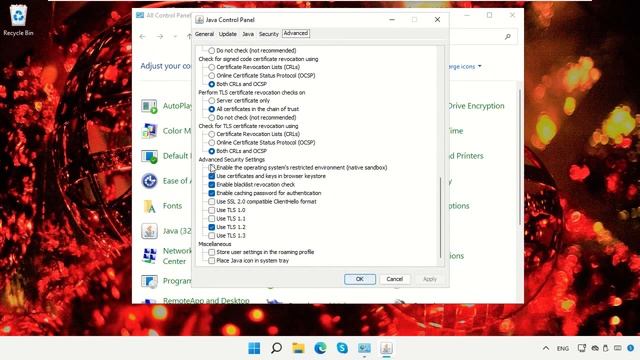
Task: Switch to the Security tab
Action: pyautogui.click(x=269, y=34)
